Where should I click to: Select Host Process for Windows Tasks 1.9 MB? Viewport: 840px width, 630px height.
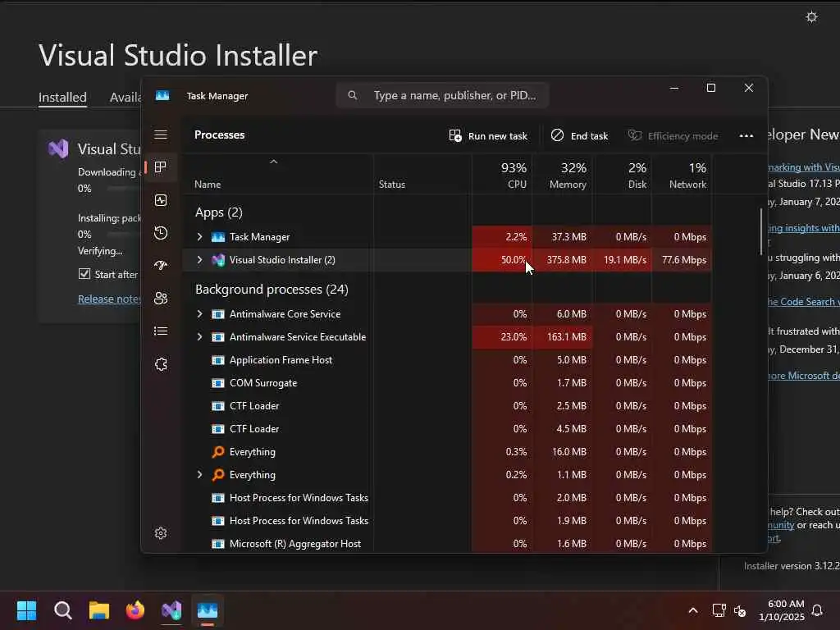(447, 521)
